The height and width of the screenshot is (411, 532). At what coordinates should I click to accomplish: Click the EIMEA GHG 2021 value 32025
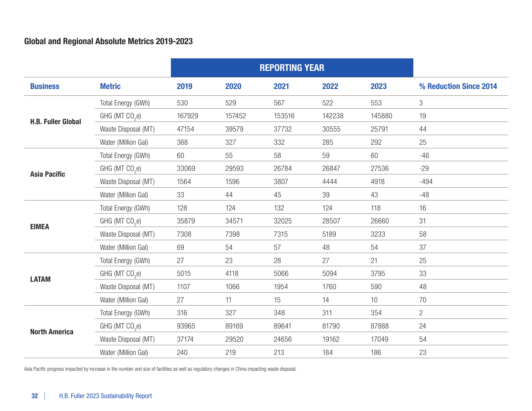coord(282,221)
